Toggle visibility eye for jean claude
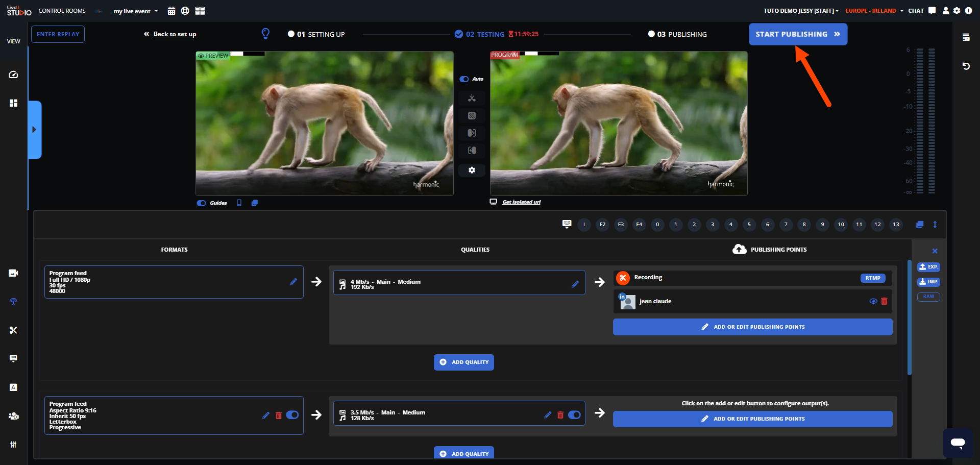Image resolution: width=980 pixels, height=465 pixels. 873,301
